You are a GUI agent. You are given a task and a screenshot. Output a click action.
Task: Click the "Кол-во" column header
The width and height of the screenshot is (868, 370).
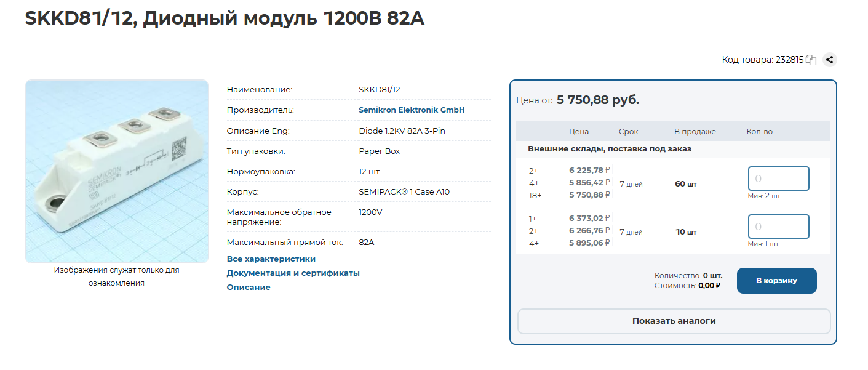pos(760,132)
